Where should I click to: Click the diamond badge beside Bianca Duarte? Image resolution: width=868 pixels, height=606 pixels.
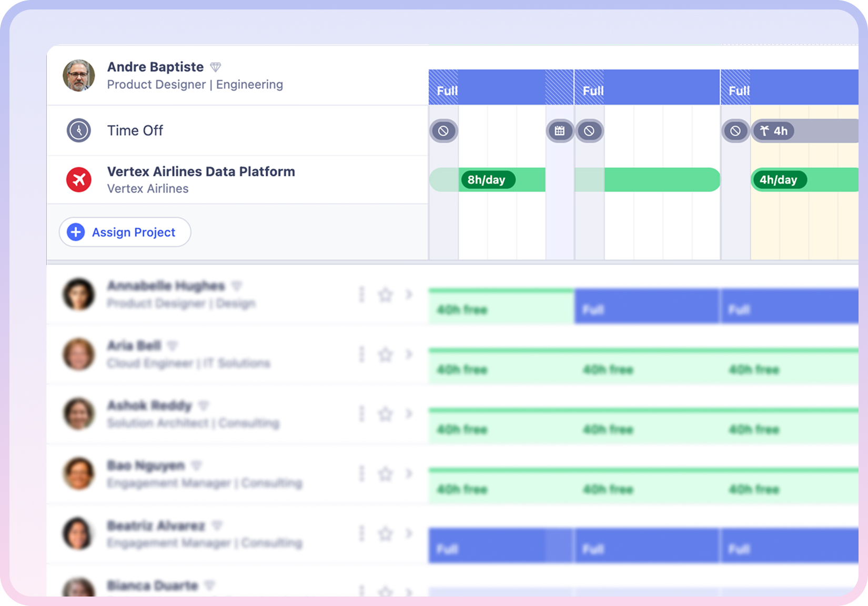coord(210,585)
